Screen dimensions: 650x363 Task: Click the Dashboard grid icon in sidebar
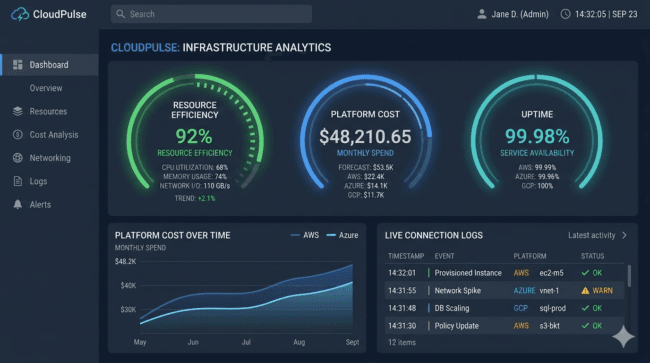point(17,65)
